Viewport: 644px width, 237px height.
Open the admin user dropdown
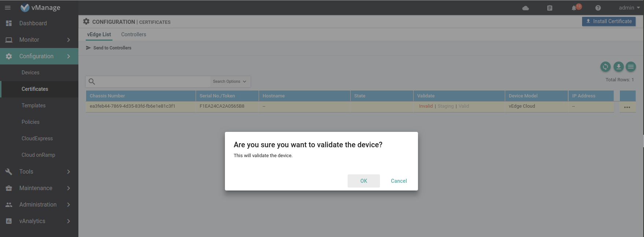coord(629,8)
